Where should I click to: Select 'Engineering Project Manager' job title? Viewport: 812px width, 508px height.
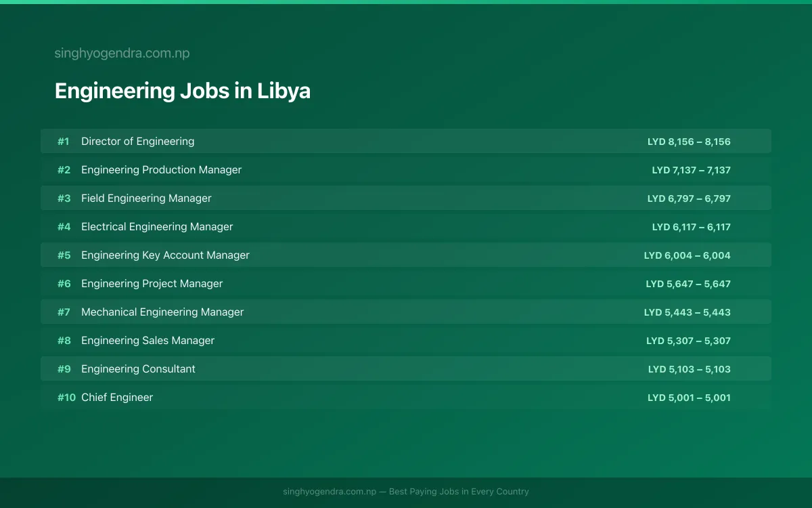pos(152,284)
